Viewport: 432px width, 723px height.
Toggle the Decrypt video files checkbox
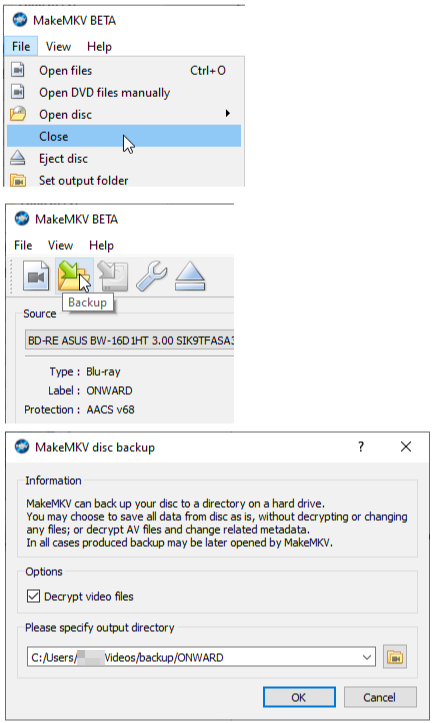pos(33,596)
